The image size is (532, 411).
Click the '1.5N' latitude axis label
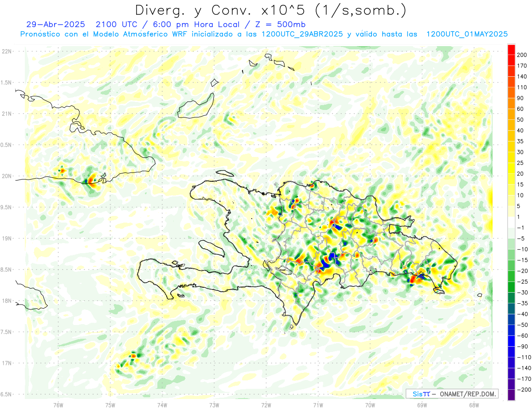(7, 83)
